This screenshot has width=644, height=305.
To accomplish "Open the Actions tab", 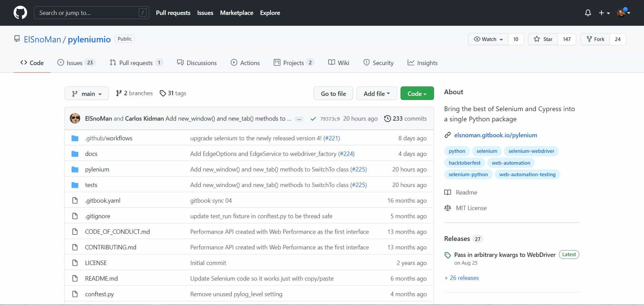I will [245, 63].
